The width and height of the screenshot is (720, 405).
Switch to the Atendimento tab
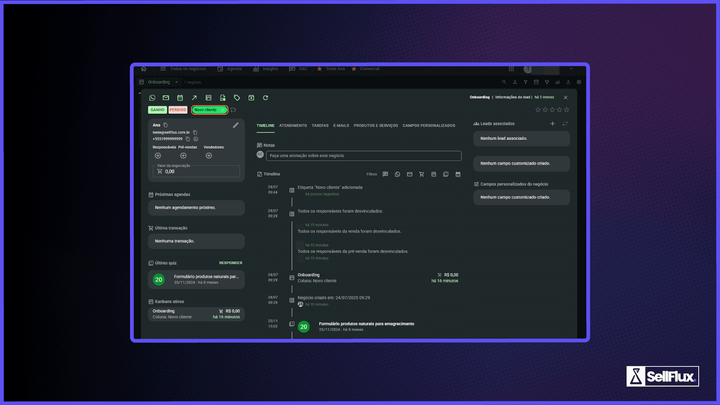(293, 125)
